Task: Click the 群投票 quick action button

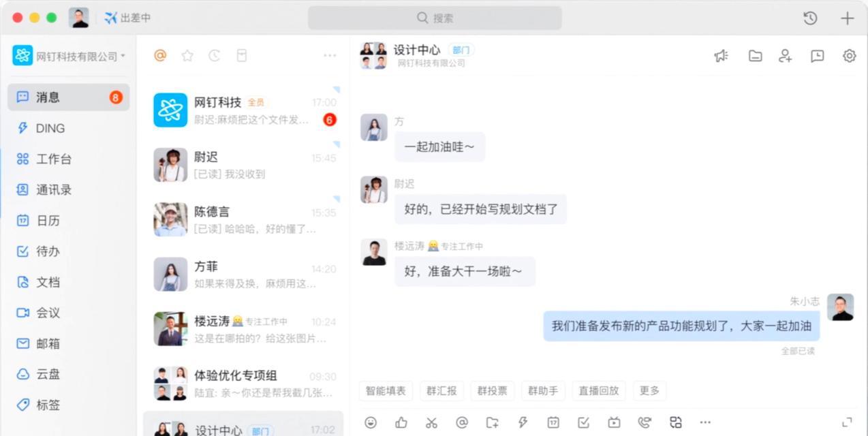Action: click(492, 390)
